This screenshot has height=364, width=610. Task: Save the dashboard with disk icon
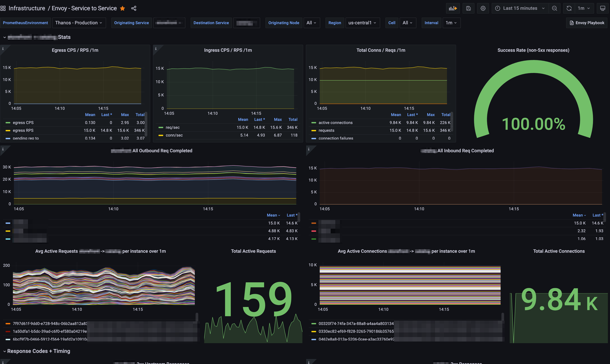tap(468, 8)
